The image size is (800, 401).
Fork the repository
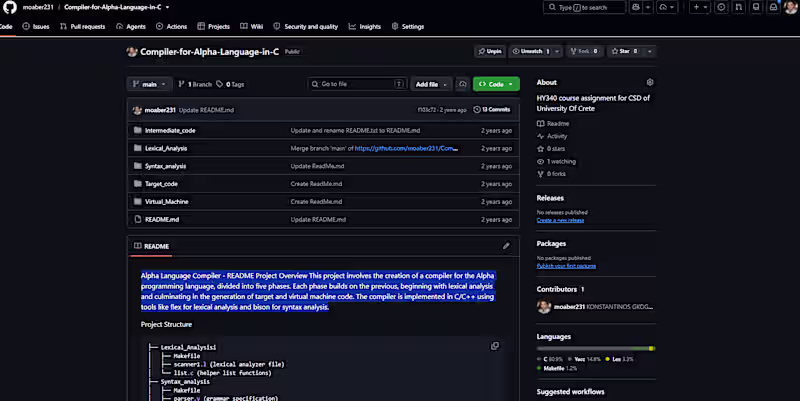(x=584, y=52)
